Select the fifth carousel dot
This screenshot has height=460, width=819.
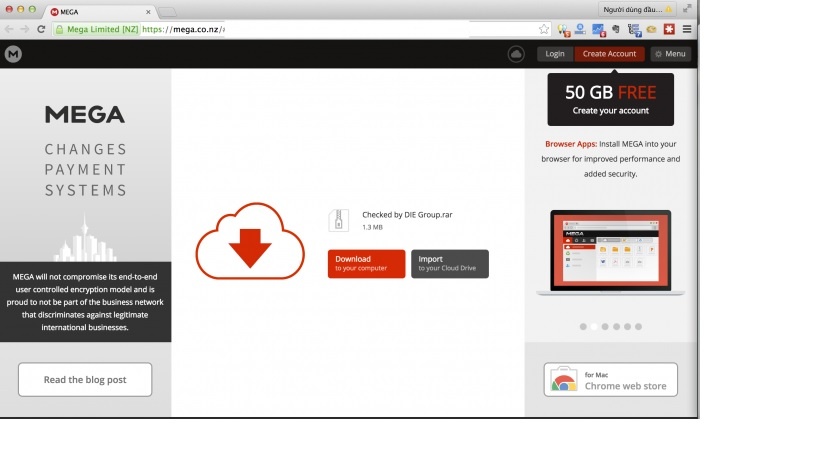[627, 326]
